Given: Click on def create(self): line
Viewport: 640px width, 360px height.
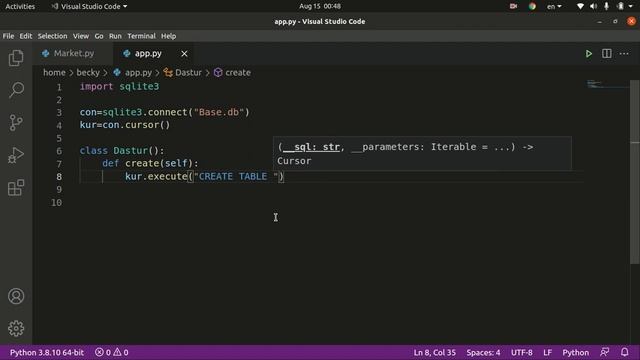Looking at the screenshot, I should click(150, 163).
